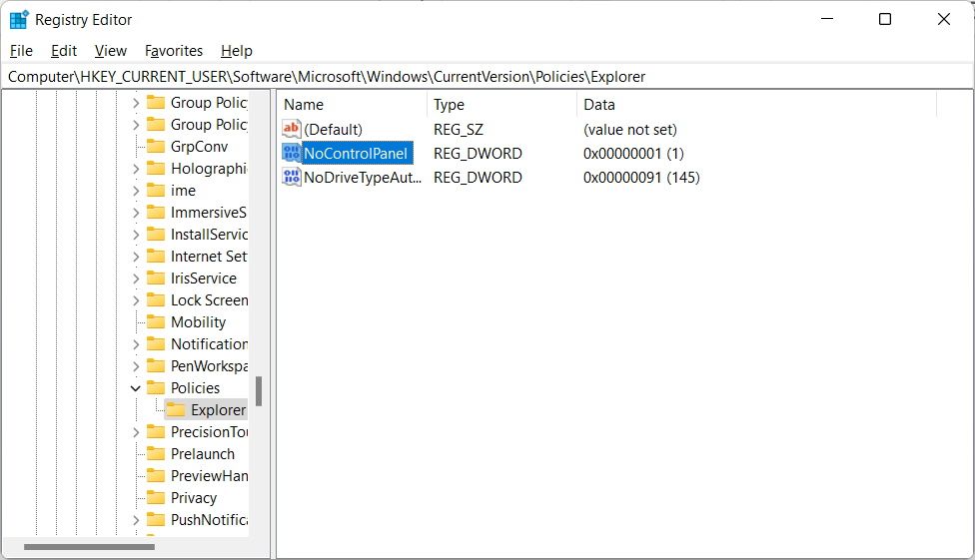The width and height of the screenshot is (975, 560).
Task: Expand the IrisService key
Action: (x=136, y=278)
